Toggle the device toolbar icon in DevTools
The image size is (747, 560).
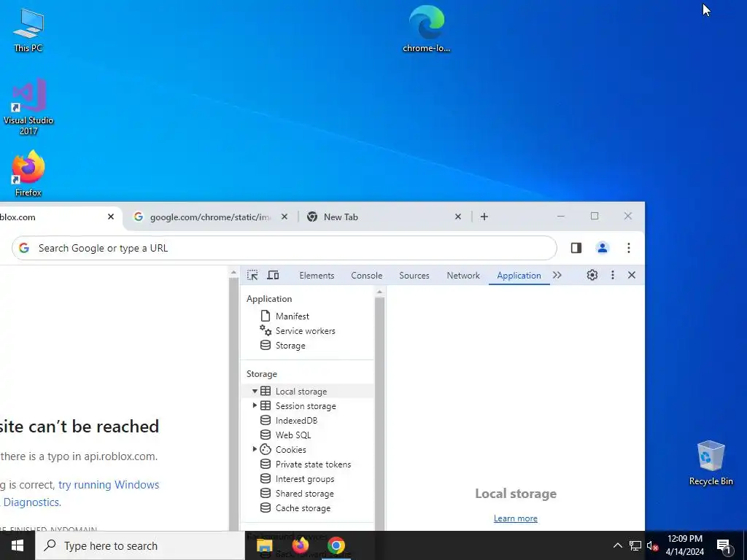point(273,275)
